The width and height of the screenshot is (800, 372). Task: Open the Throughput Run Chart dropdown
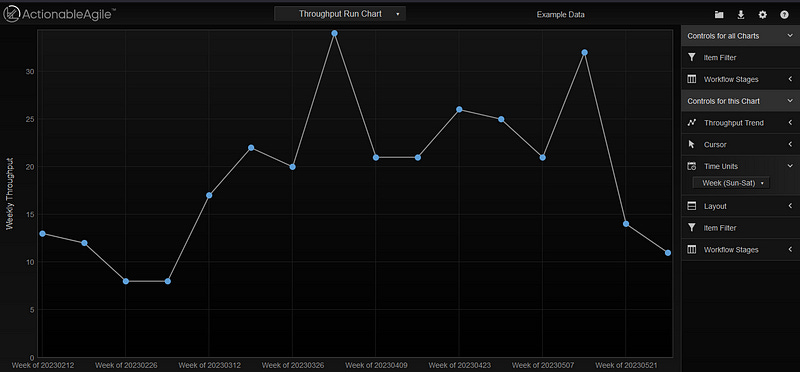coord(340,14)
